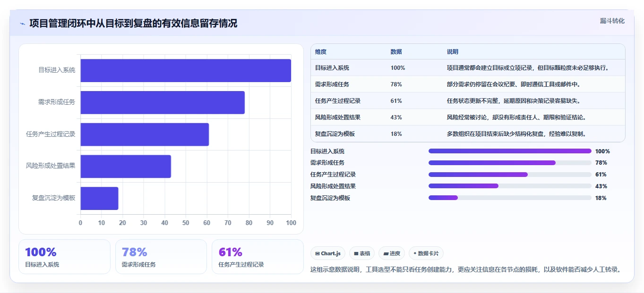
Task: Click the description starting 多数组织在项目结束后
Action: coord(517,134)
